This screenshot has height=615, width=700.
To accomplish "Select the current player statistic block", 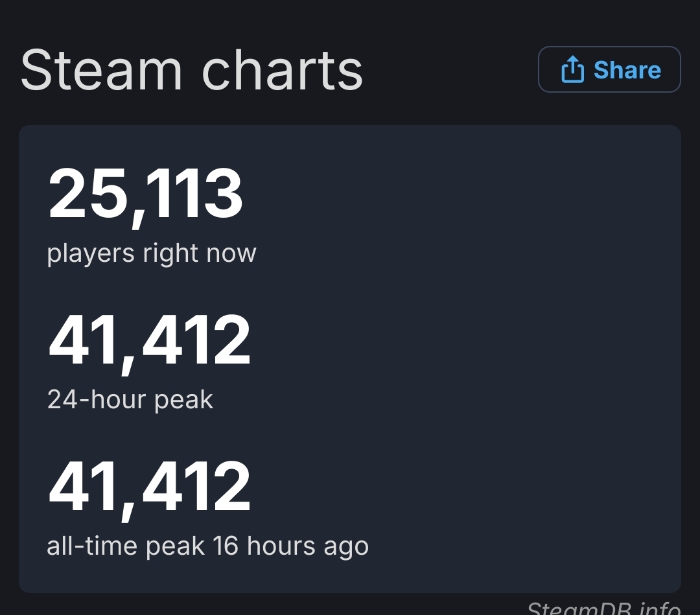I will [x=151, y=214].
